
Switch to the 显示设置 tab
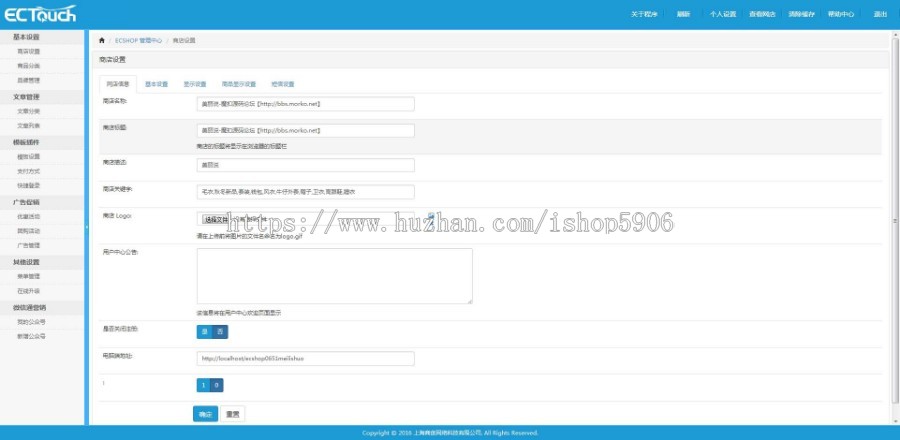coord(195,84)
